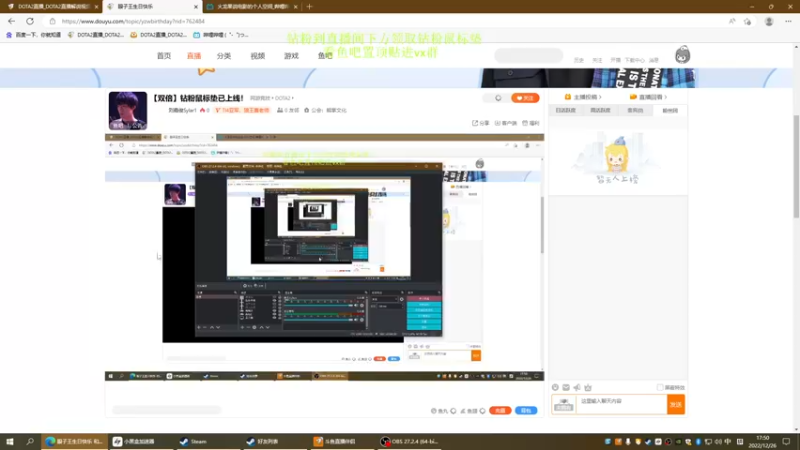Screen dimensions: 800x450
Task: Open the second ranking tab in chat panel
Action: click(600, 110)
